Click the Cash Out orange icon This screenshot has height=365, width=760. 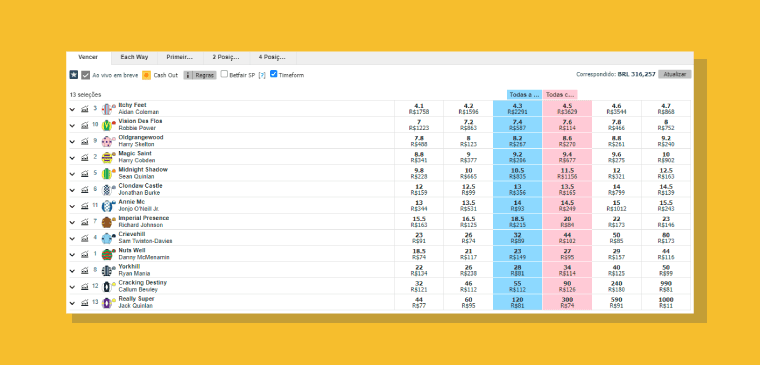coord(146,75)
